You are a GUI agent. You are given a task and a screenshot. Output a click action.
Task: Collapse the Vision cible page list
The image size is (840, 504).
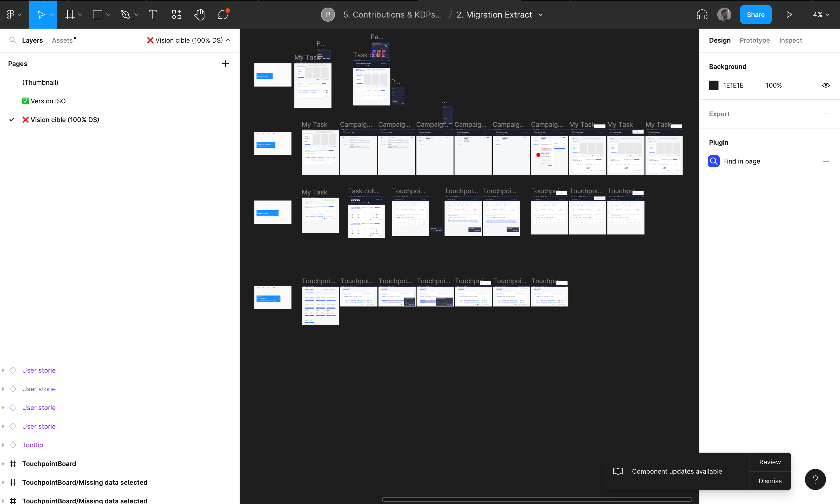click(228, 40)
